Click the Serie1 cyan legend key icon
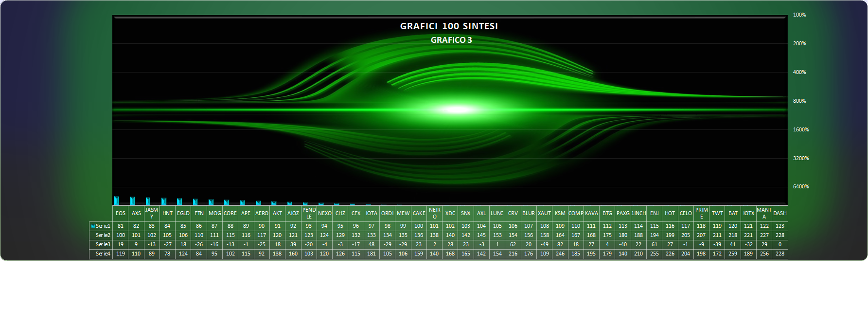Screen dimensions: 868x328 tap(93, 226)
